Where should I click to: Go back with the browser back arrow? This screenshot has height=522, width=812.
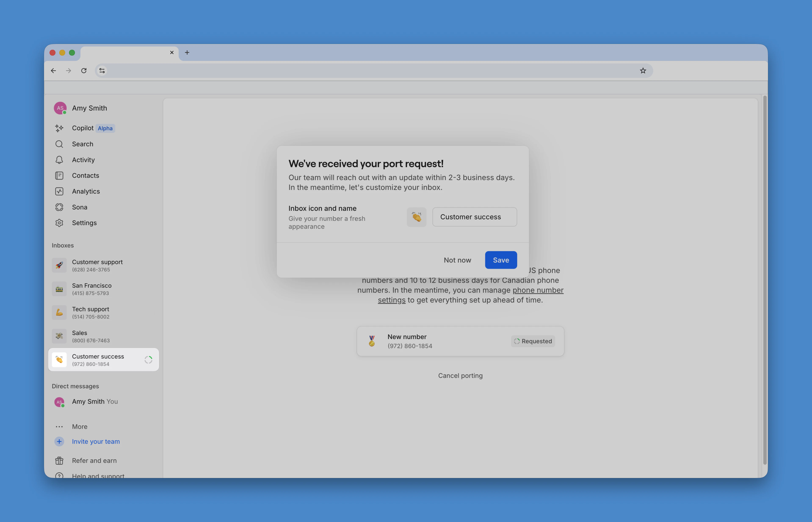[x=53, y=70]
